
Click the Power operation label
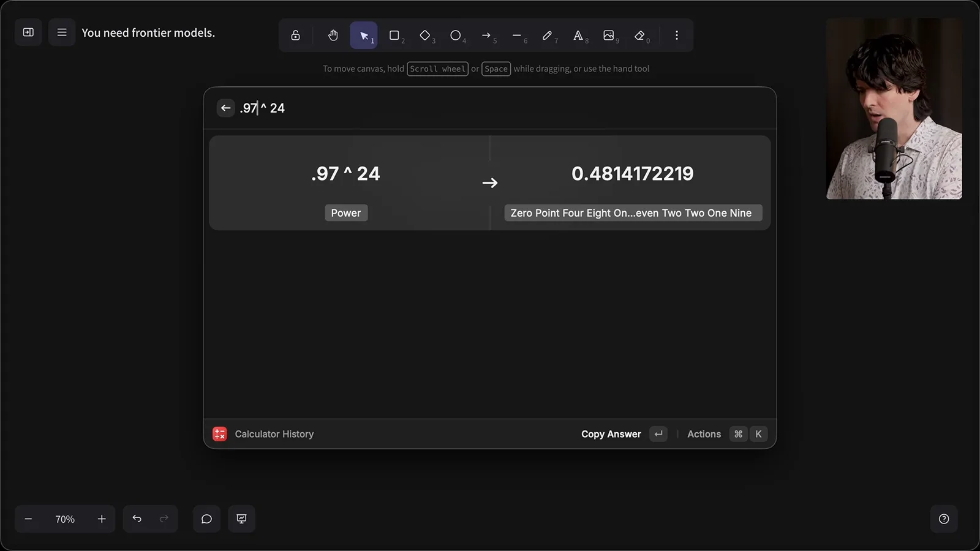(346, 213)
